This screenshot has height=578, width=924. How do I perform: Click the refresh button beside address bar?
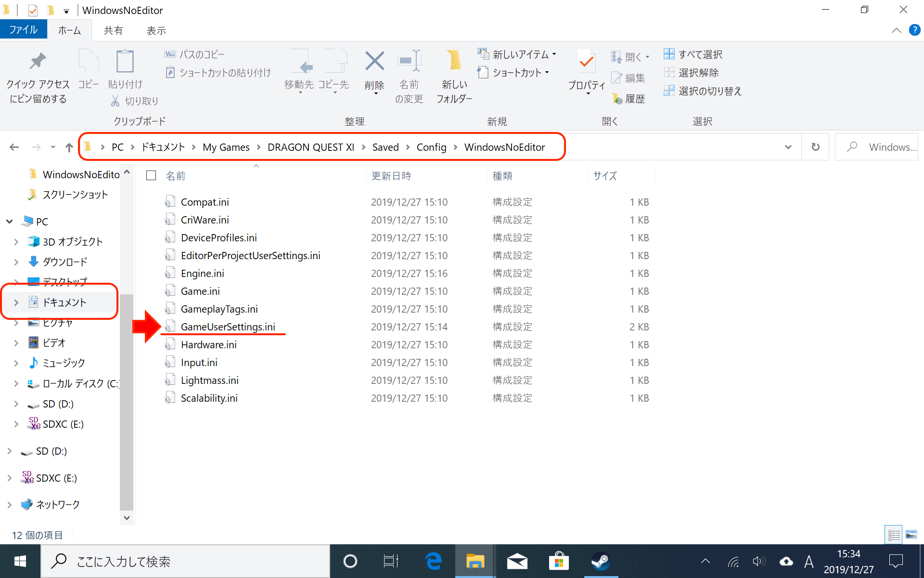[x=815, y=147]
